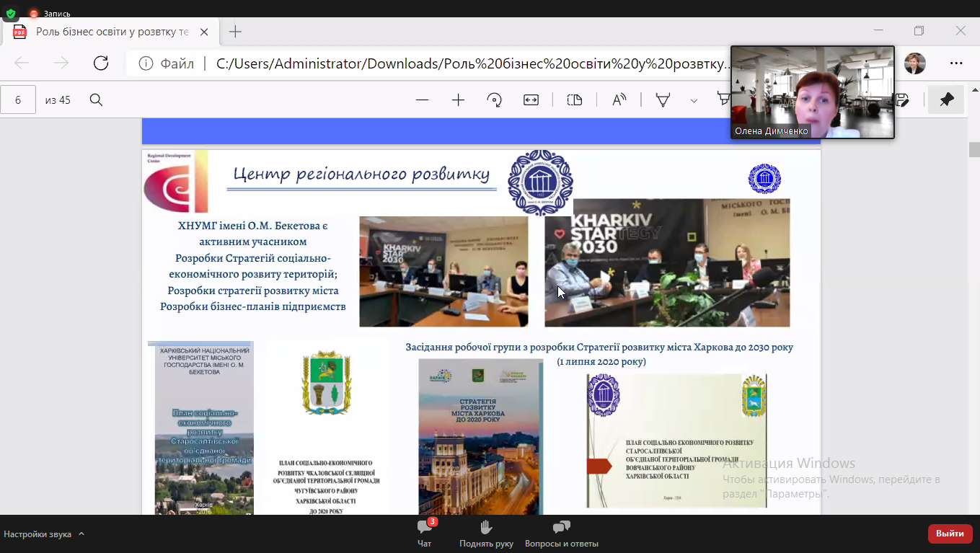
Task: Click the fit to width icon
Action: point(531,100)
